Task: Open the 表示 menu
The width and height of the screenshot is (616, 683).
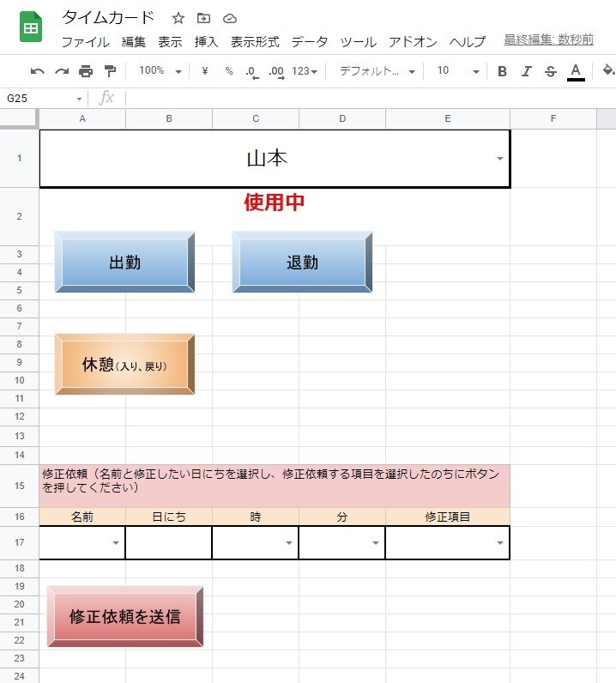Action: coord(170,42)
